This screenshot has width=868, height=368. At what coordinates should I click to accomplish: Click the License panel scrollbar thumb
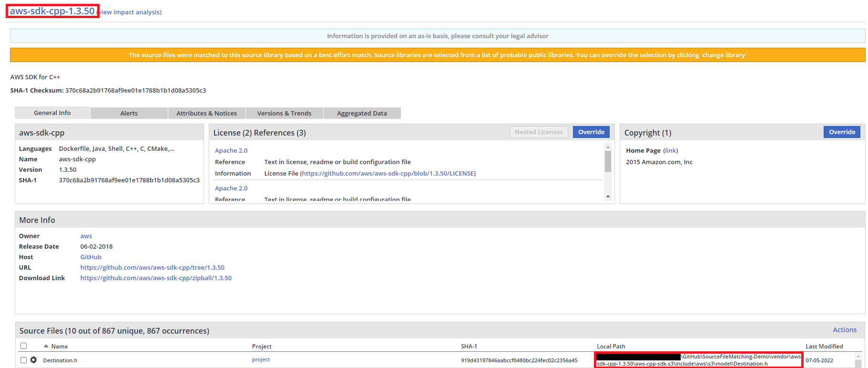pyautogui.click(x=608, y=161)
